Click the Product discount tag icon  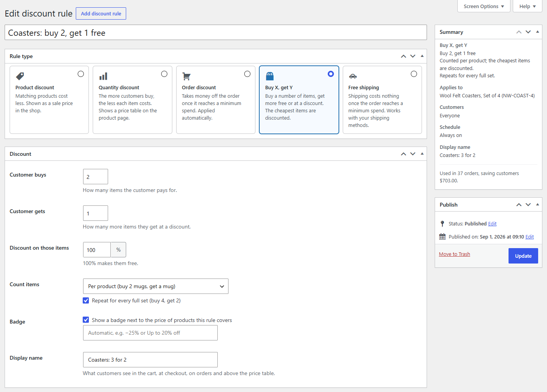click(20, 76)
